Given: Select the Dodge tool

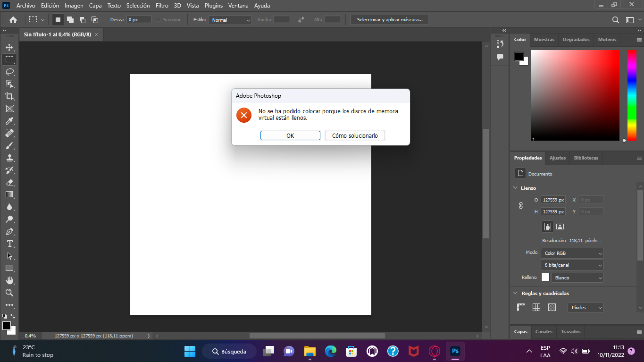Looking at the screenshot, I should (x=9, y=219).
